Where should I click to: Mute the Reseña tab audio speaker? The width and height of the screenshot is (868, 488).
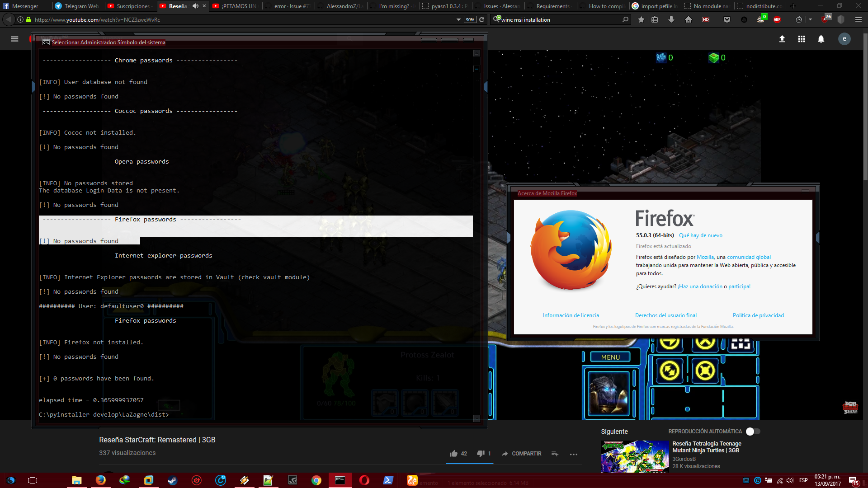[194, 6]
